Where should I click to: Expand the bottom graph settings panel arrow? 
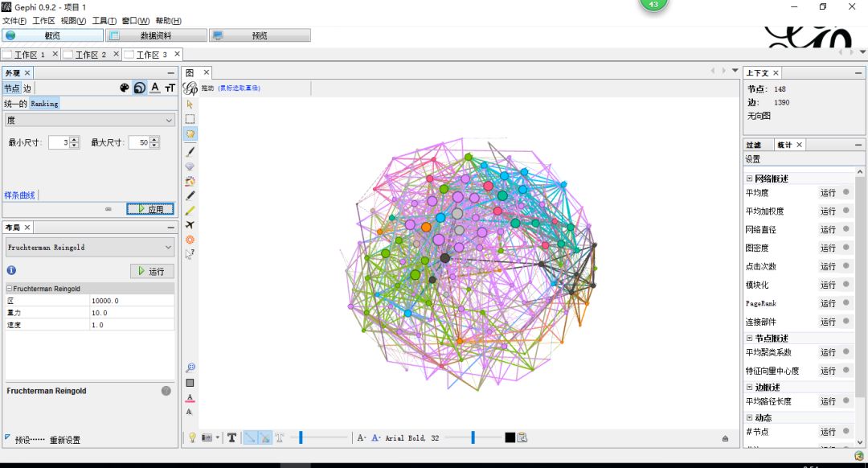[725, 438]
